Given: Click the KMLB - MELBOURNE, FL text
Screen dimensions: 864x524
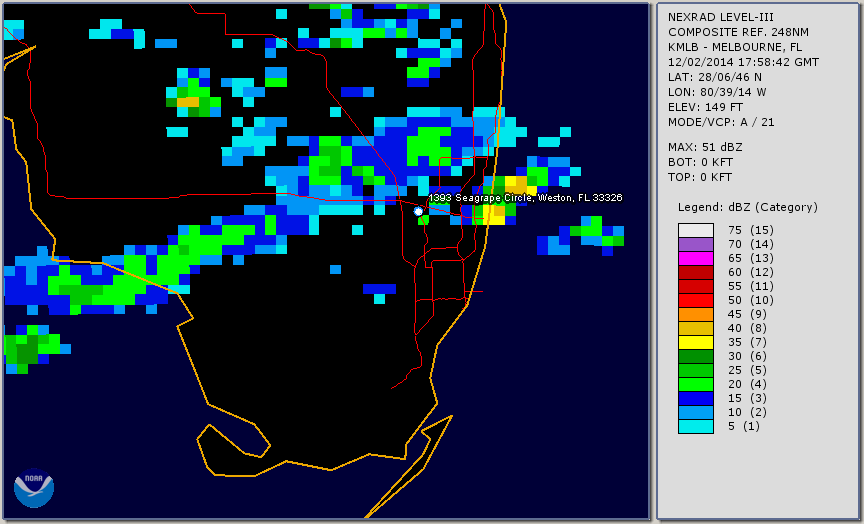Looking at the screenshot, I should pyautogui.click(x=735, y=47).
